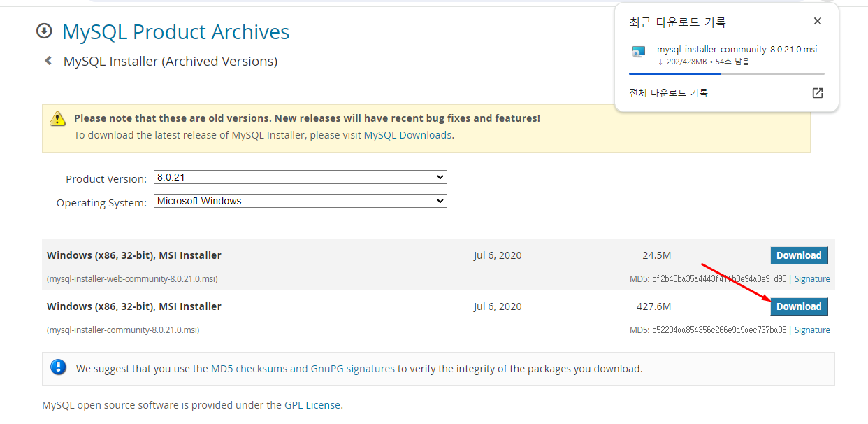The width and height of the screenshot is (868, 424).
Task: Click the mysql-installer-community-8.0.21.0.msi download filename
Action: pyautogui.click(x=737, y=50)
